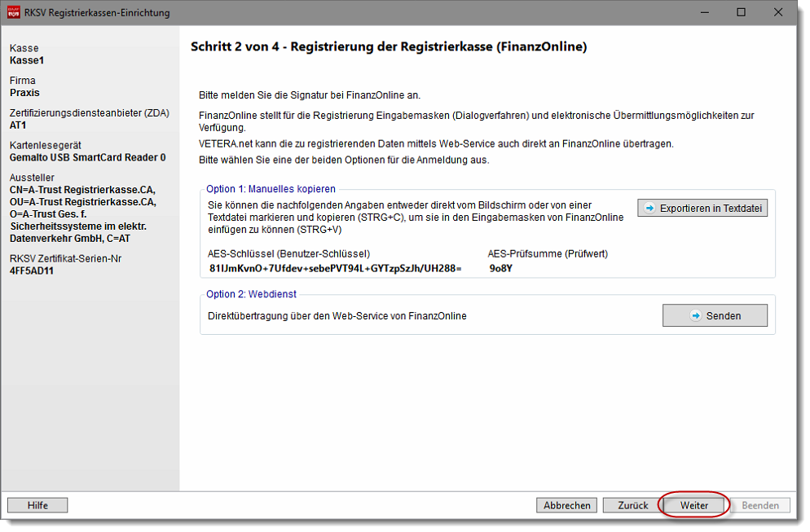
Task: Click the Option 2: Webdienst group label
Action: [253, 294]
